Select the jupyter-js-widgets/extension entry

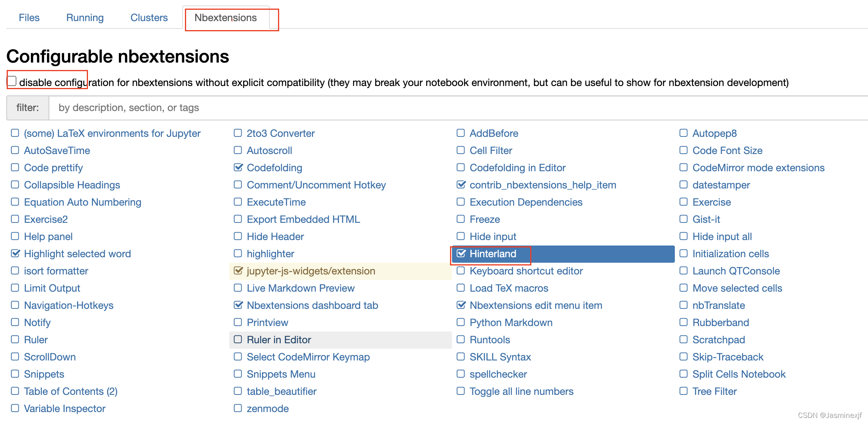point(311,271)
